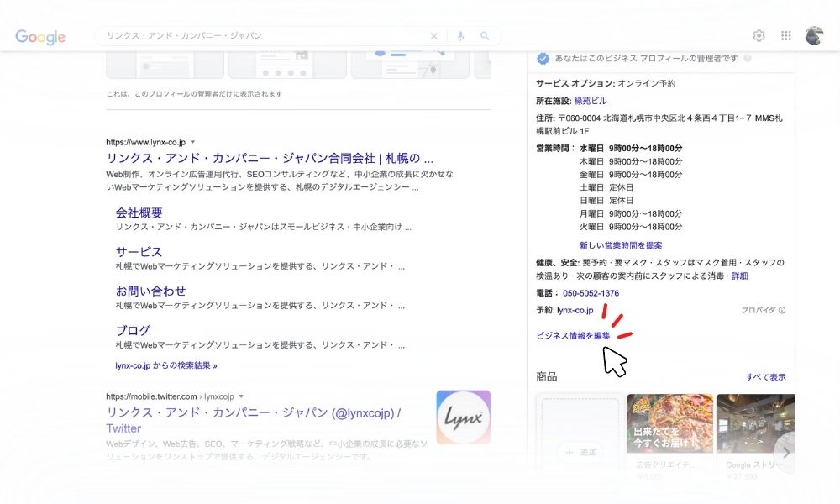Open the ブログ sitelink
The width and height of the screenshot is (840, 504).
[133, 330]
